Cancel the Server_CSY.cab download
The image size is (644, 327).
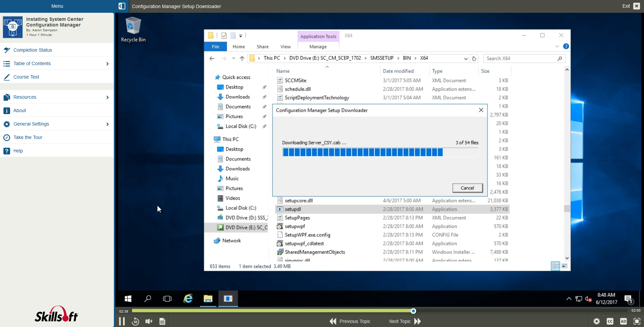pyautogui.click(x=467, y=188)
